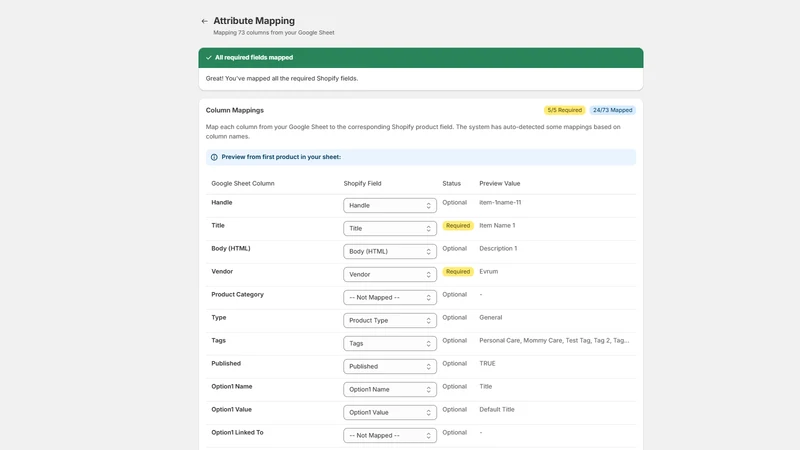
Task: Click the Optional status in Published row
Action: point(455,363)
